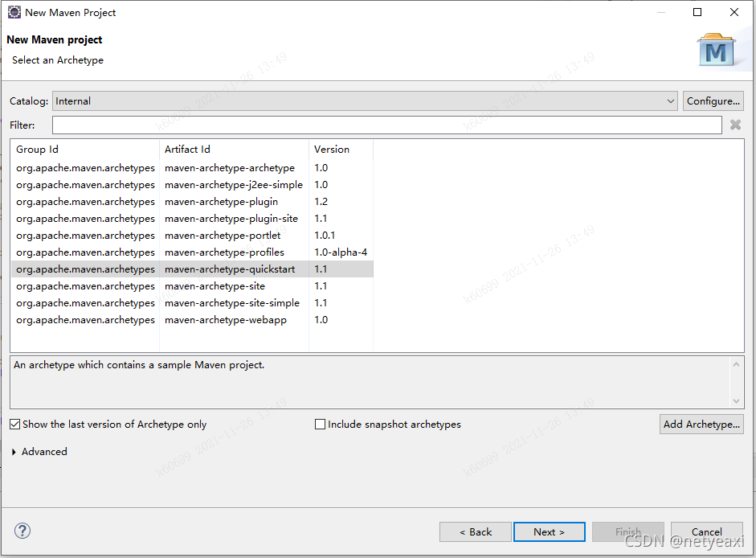Open the Catalog dropdown
The image size is (756, 558).
[365, 101]
